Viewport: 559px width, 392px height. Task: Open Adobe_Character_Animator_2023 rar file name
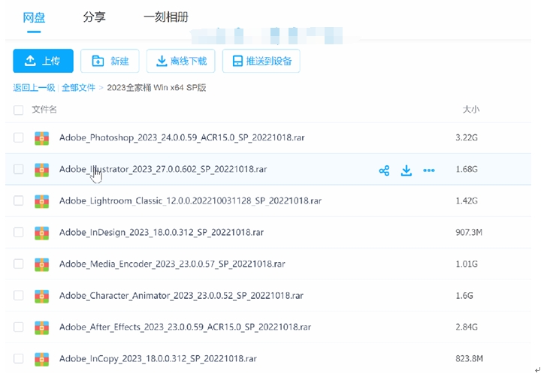pos(182,295)
